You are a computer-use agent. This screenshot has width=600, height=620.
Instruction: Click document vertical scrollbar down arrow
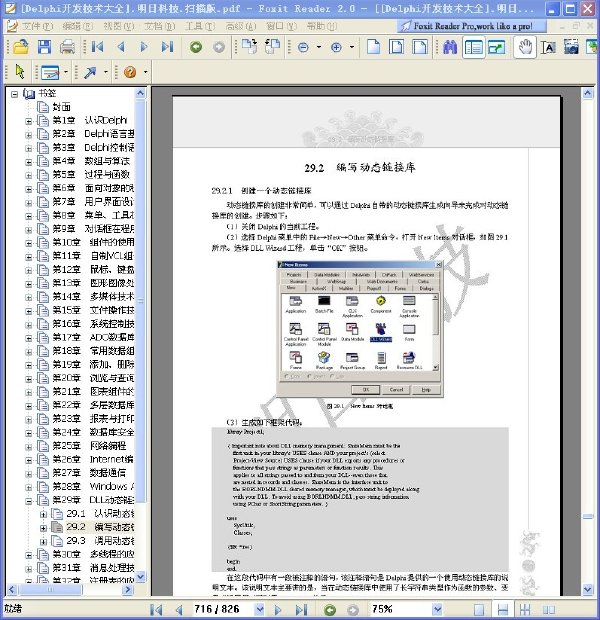[x=588, y=590]
